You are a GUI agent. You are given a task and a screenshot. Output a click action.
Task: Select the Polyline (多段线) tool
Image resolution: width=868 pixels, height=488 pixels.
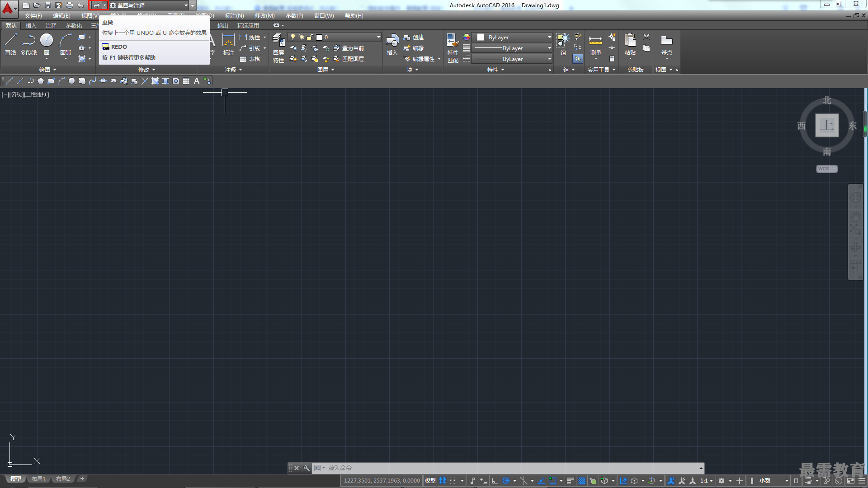coord(28,44)
